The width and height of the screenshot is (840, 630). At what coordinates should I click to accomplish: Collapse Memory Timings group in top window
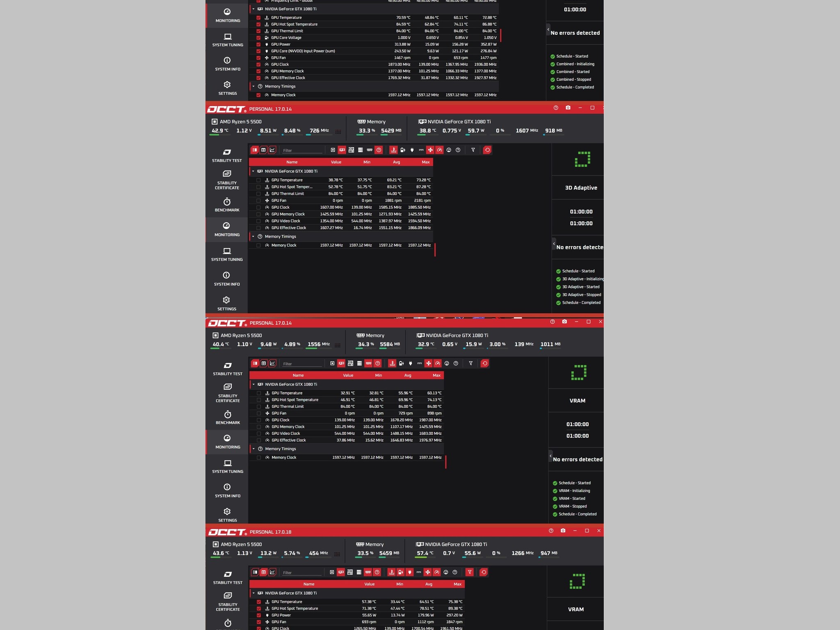tap(253, 87)
